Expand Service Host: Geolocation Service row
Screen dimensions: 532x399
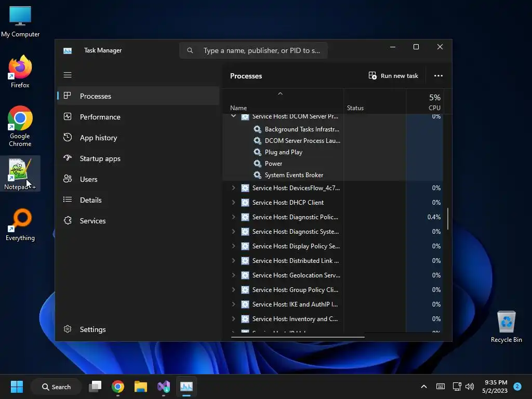point(233,275)
